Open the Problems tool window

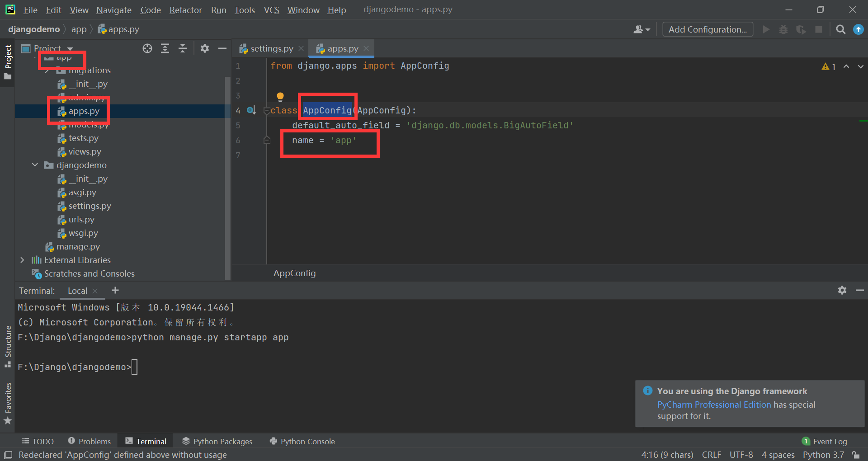tap(90, 442)
